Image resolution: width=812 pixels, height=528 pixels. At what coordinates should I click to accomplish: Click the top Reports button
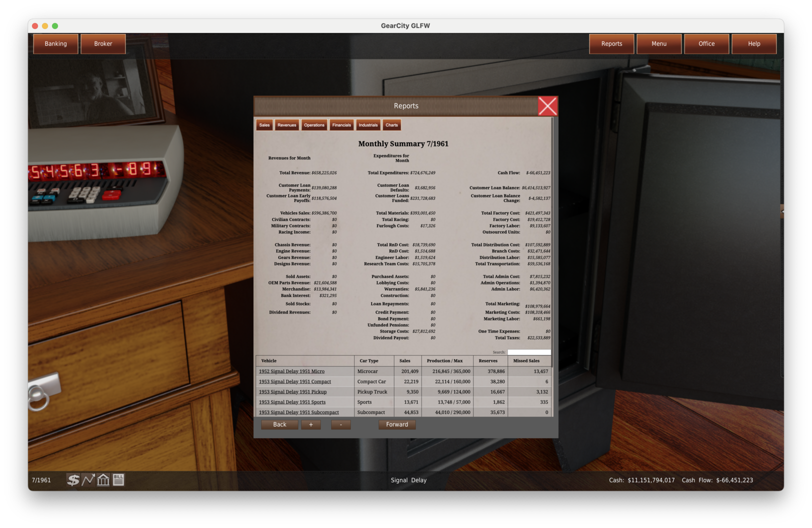pyautogui.click(x=611, y=44)
